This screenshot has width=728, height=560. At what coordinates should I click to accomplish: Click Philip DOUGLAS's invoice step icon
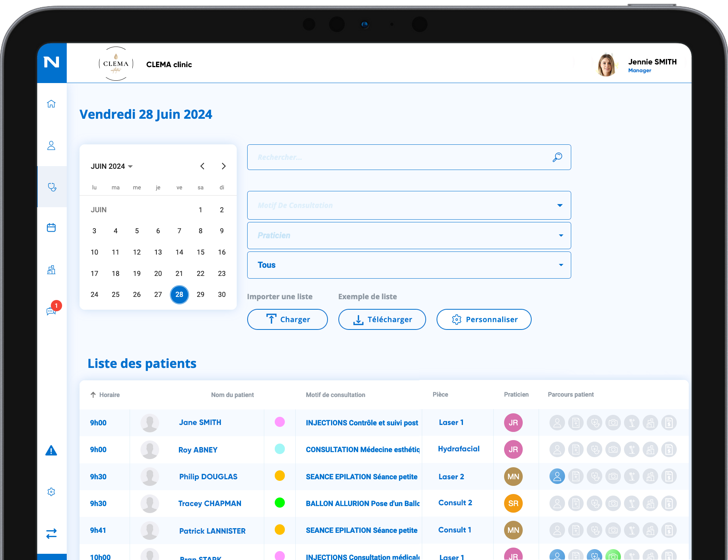[x=669, y=476]
